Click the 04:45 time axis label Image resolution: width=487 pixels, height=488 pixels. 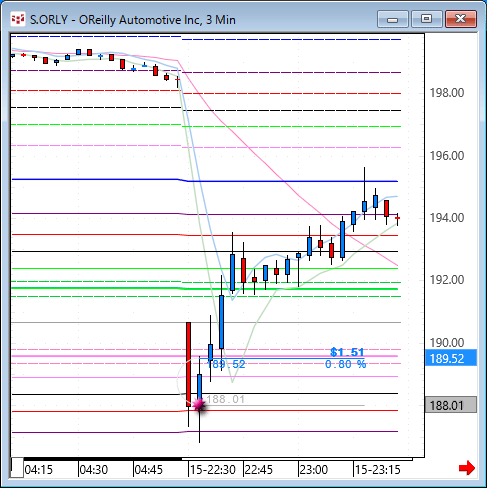click(149, 470)
